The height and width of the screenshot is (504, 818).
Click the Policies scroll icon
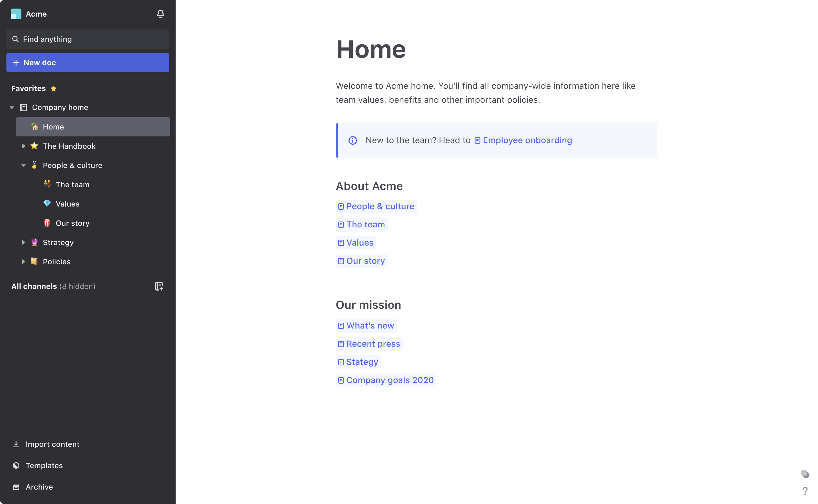(x=34, y=261)
